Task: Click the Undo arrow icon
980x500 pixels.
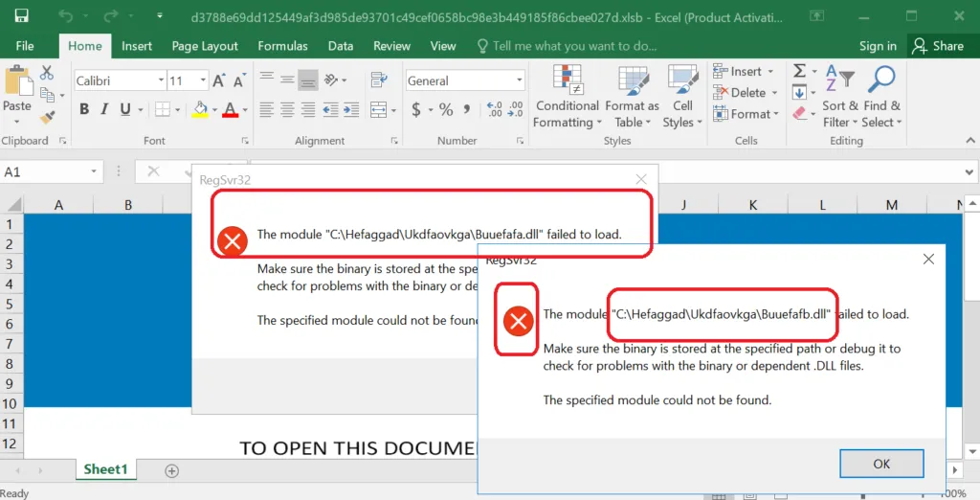Action: click(x=66, y=15)
